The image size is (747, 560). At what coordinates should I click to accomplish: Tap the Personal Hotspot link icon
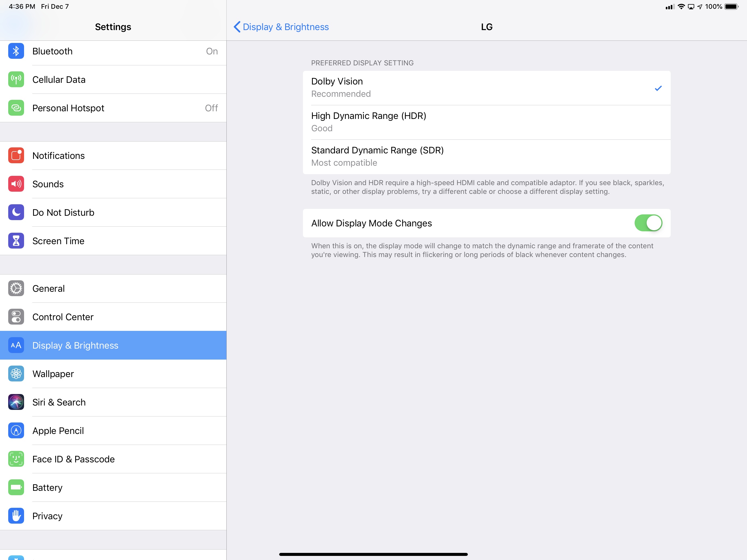pyautogui.click(x=16, y=108)
